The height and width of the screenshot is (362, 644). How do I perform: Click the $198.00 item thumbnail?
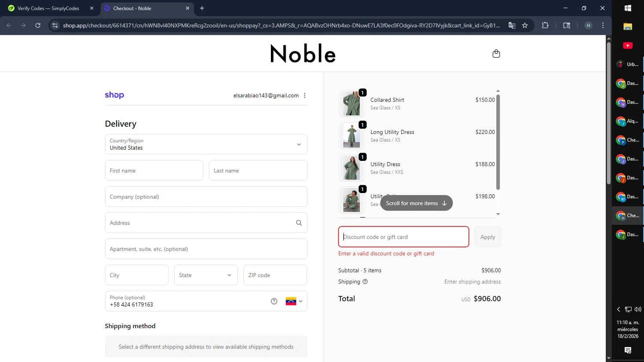351,200
